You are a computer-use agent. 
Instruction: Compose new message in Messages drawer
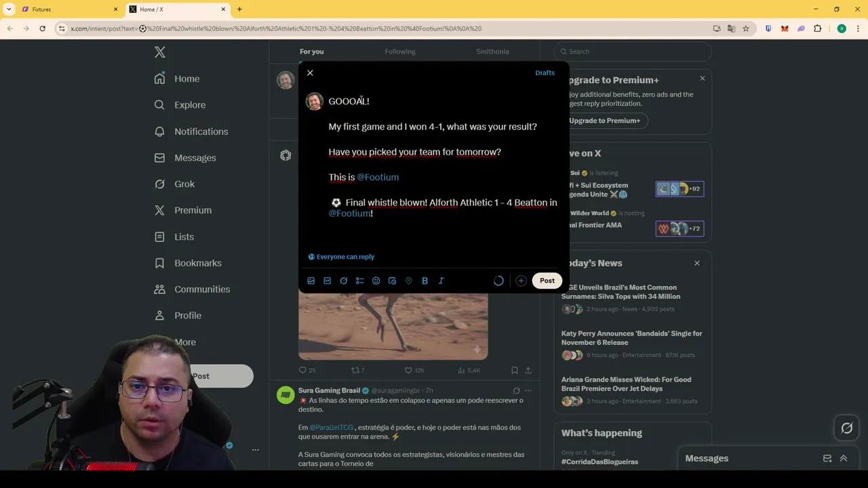[x=827, y=459]
